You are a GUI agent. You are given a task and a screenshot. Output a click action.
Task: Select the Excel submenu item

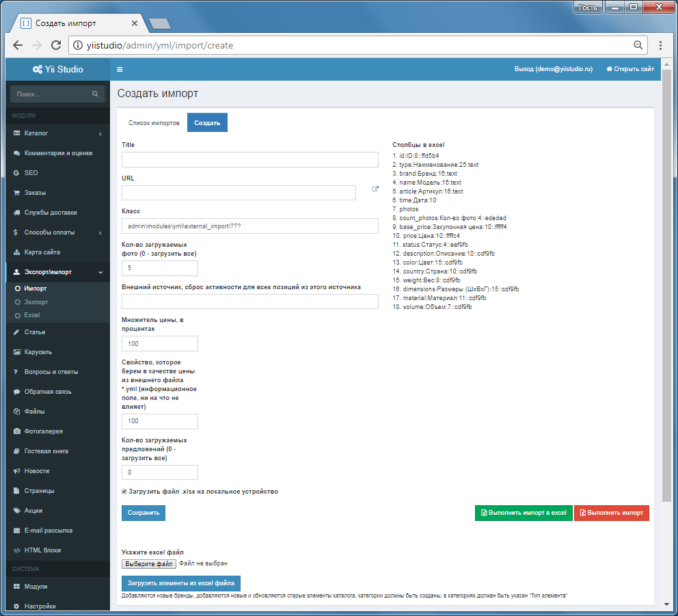pos(32,315)
